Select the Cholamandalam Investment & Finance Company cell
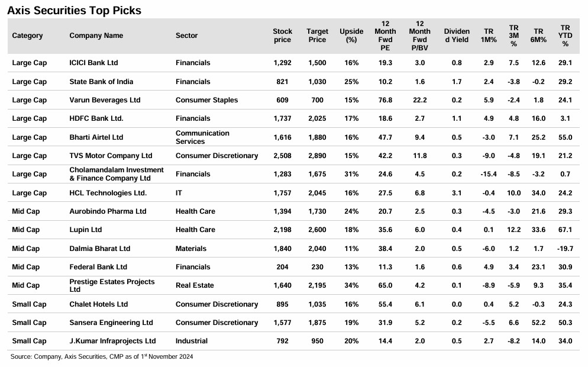This screenshot has width=588, height=367. [117, 174]
